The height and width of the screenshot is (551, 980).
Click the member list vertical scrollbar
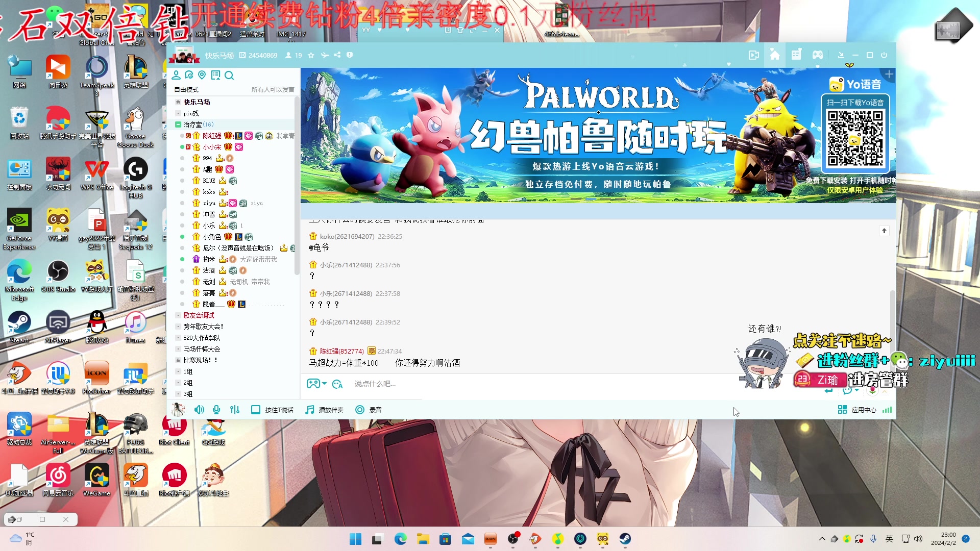coord(297,186)
